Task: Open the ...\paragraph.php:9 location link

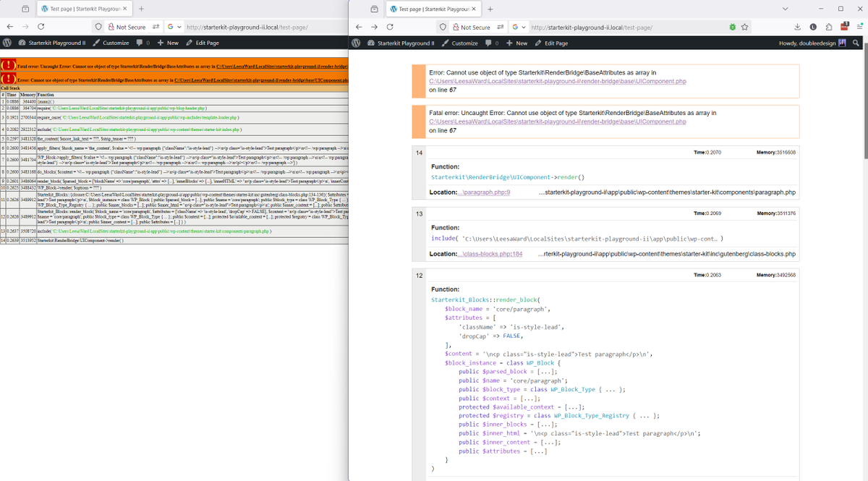Action: [x=484, y=192]
